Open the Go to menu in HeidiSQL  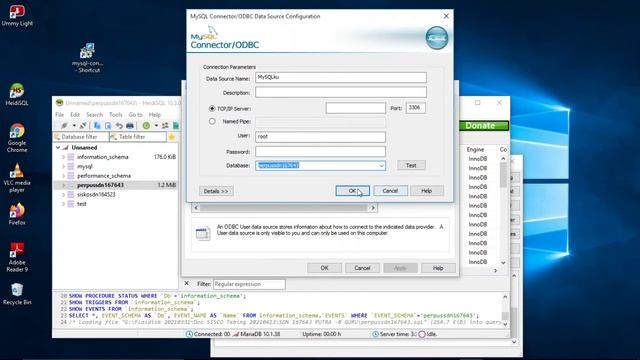tap(136, 115)
